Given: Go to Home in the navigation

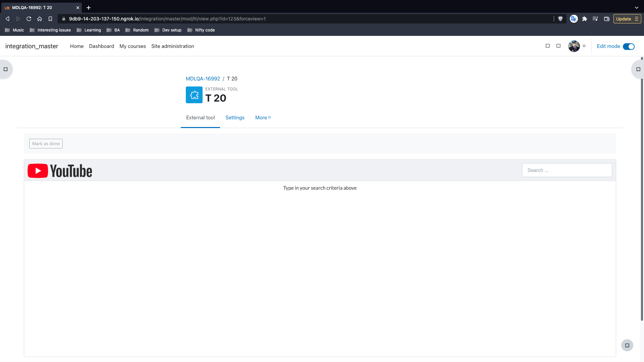Looking at the screenshot, I should click(x=77, y=46).
